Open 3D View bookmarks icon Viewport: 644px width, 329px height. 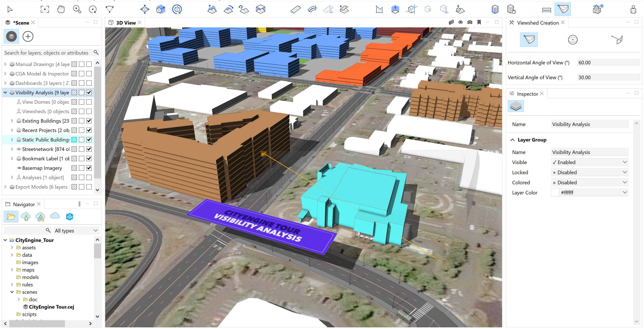point(479,22)
